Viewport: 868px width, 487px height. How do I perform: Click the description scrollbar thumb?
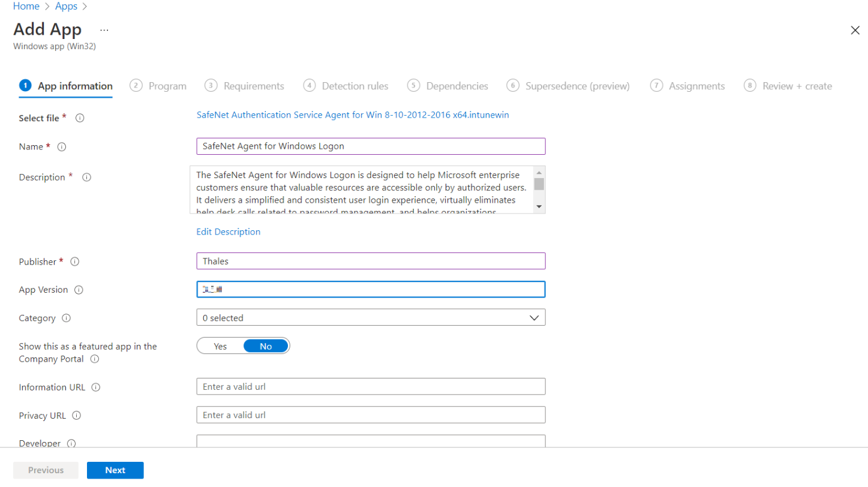coord(539,184)
